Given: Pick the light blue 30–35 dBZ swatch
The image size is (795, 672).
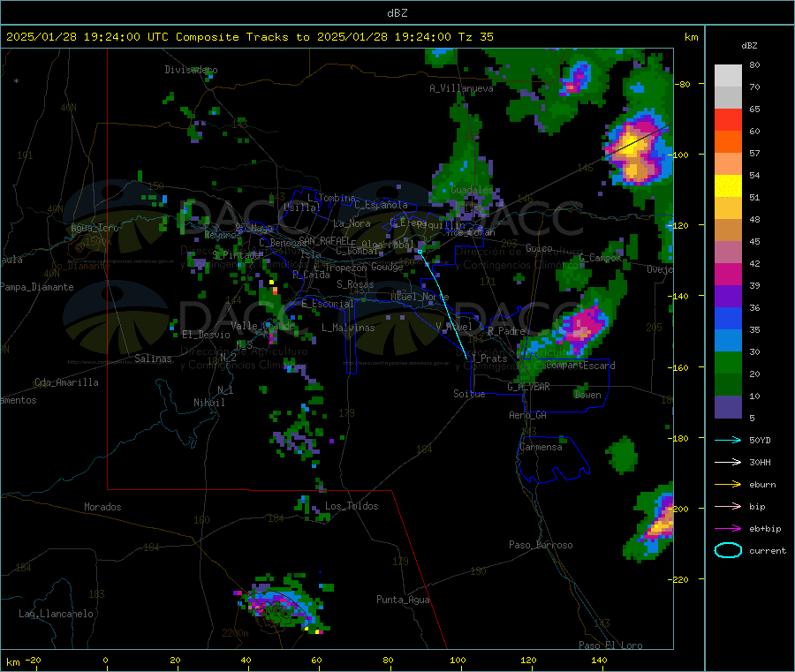Looking at the screenshot, I should tap(728, 341).
